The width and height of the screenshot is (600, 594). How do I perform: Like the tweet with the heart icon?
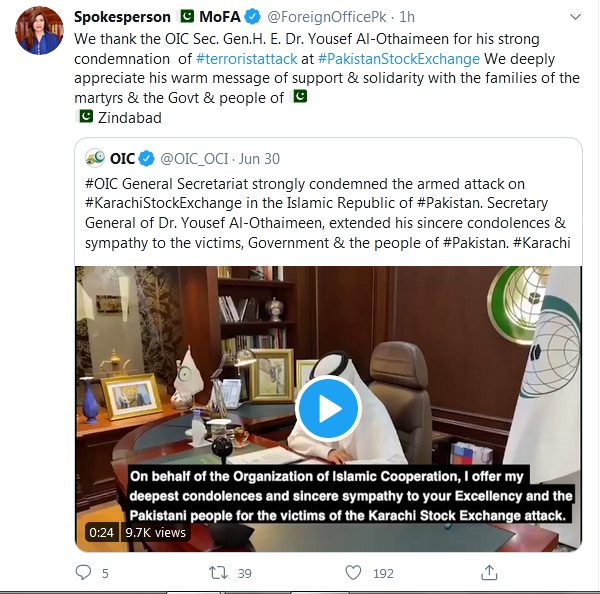coord(352,573)
